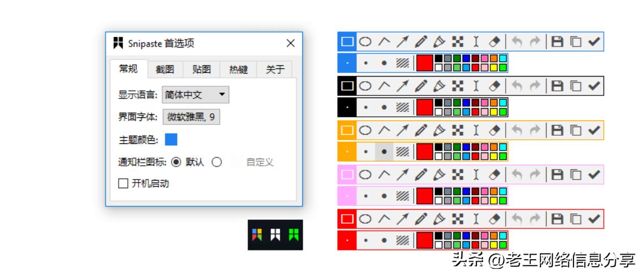Select marker highlighter in the blue toolbar
The width and height of the screenshot is (644, 276).
[x=439, y=42]
